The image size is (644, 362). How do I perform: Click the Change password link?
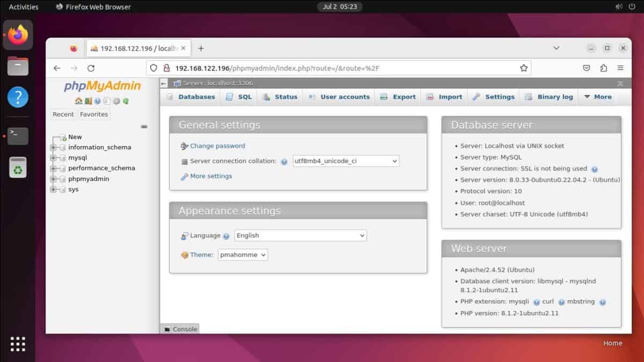(x=217, y=146)
